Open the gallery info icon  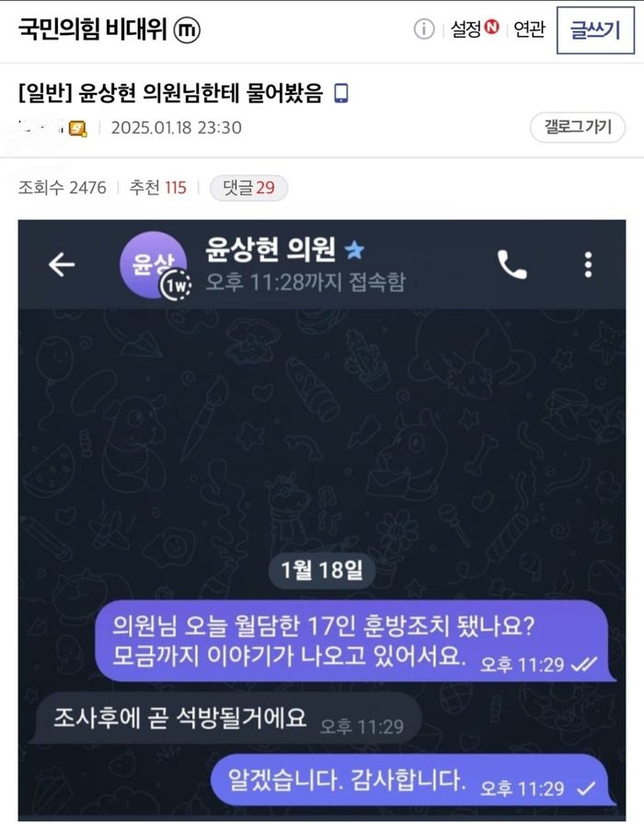(x=424, y=29)
